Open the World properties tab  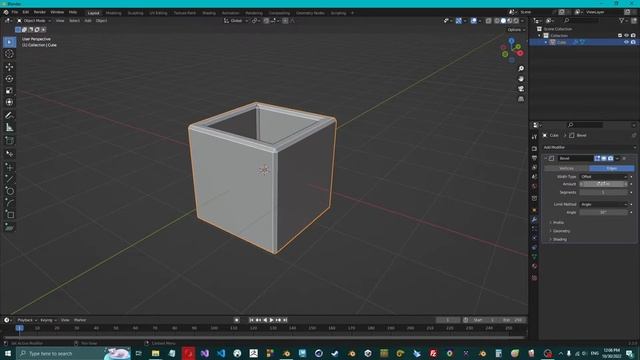[x=534, y=186]
